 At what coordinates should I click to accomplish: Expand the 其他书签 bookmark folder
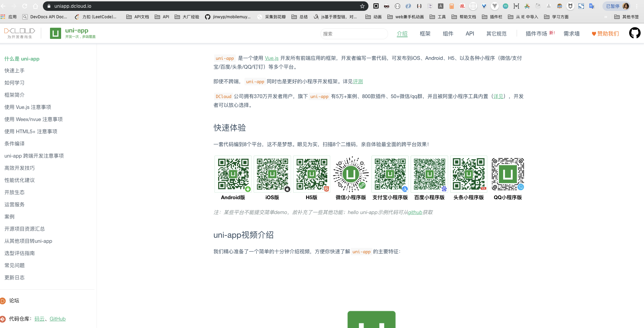(626, 17)
